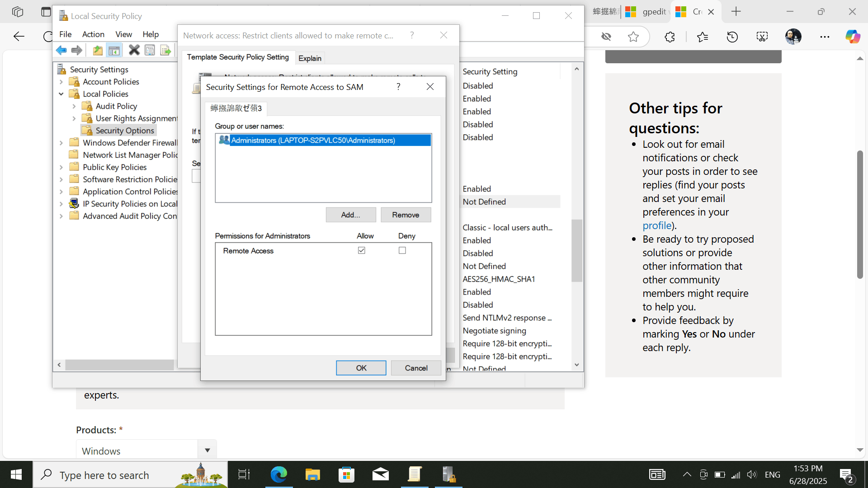This screenshot has width=868, height=488.
Task: Click the Forward arrow in the Local Security Policy toolbar
Action: click(x=77, y=50)
